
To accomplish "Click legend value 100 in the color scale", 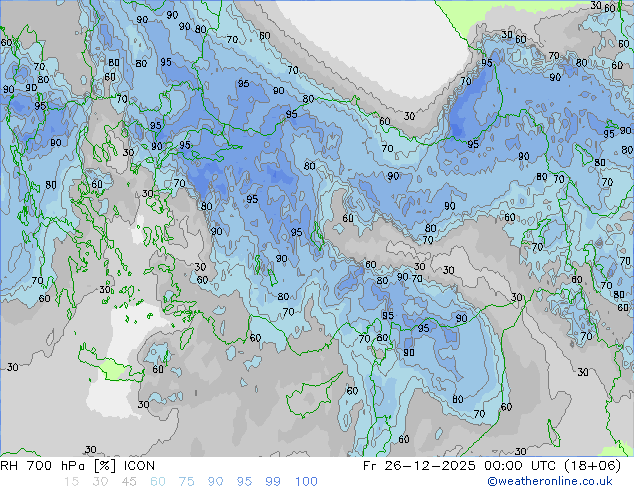I will (x=306, y=482).
